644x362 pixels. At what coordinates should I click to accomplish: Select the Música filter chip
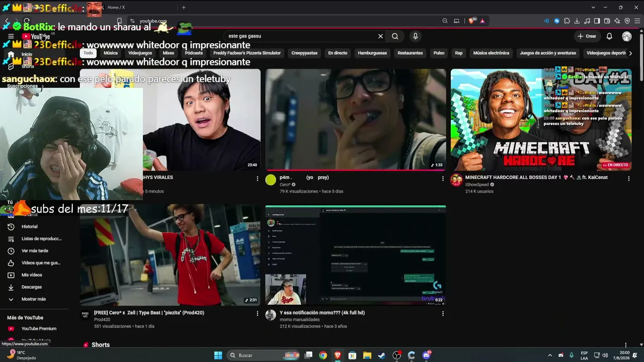(111, 53)
